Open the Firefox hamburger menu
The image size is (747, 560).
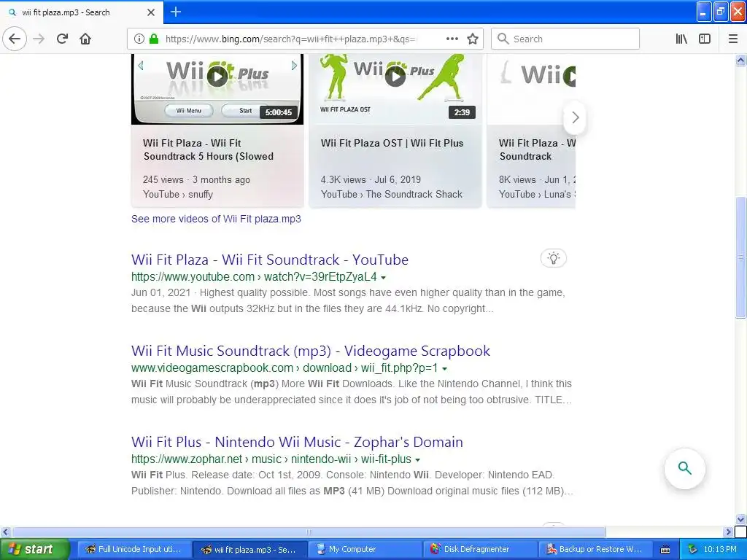click(x=733, y=39)
